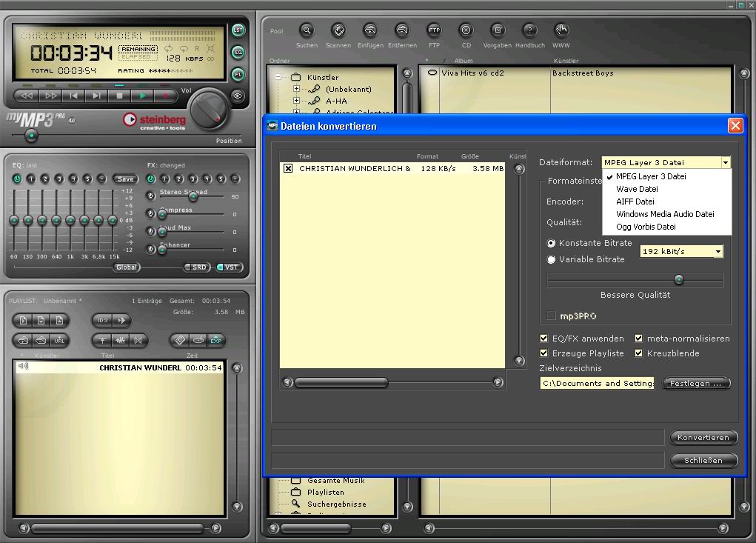The width and height of the screenshot is (756, 543).
Task: Click the Konvertieren button
Action: 703,437
